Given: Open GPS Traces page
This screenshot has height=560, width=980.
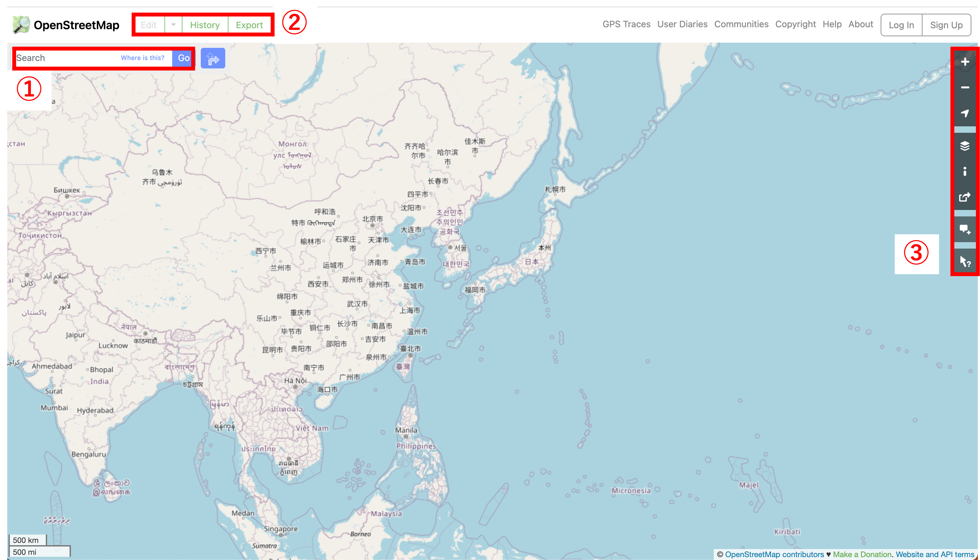Looking at the screenshot, I should click(x=626, y=24).
